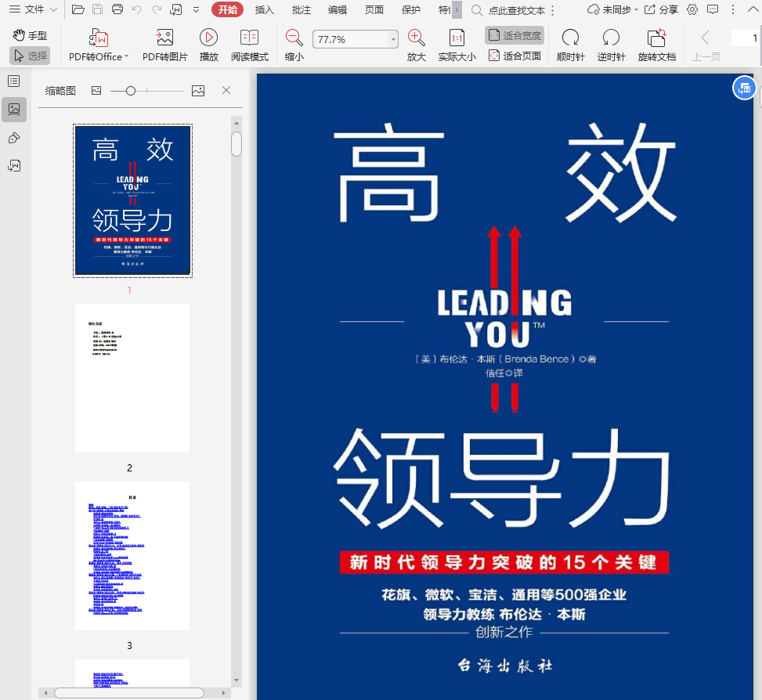Open the thumbnail panel sidebar icon
This screenshot has height=700, width=762.
(x=14, y=110)
